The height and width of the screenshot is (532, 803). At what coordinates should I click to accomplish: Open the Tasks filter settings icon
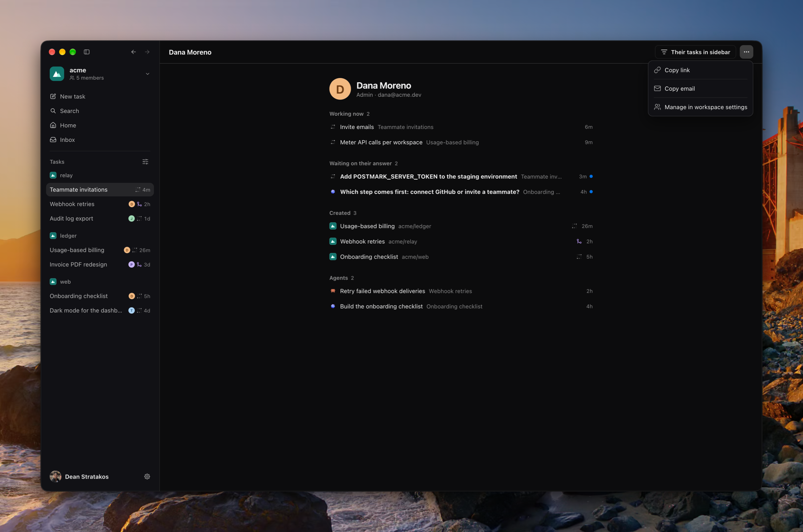click(145, 162)
